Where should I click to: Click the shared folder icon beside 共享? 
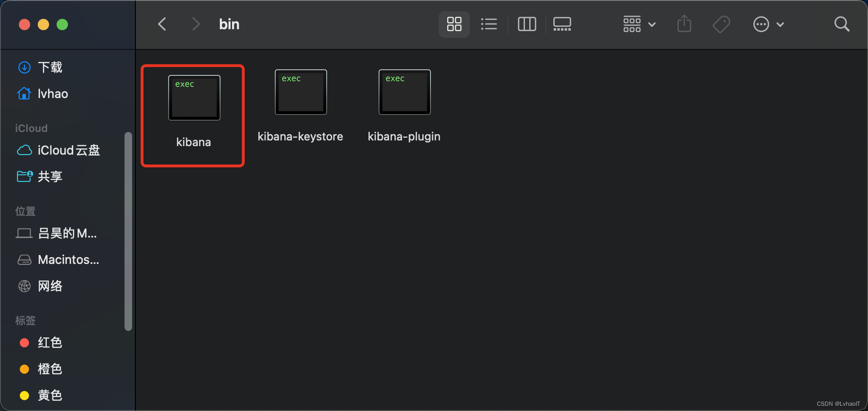tap(25, 176)
